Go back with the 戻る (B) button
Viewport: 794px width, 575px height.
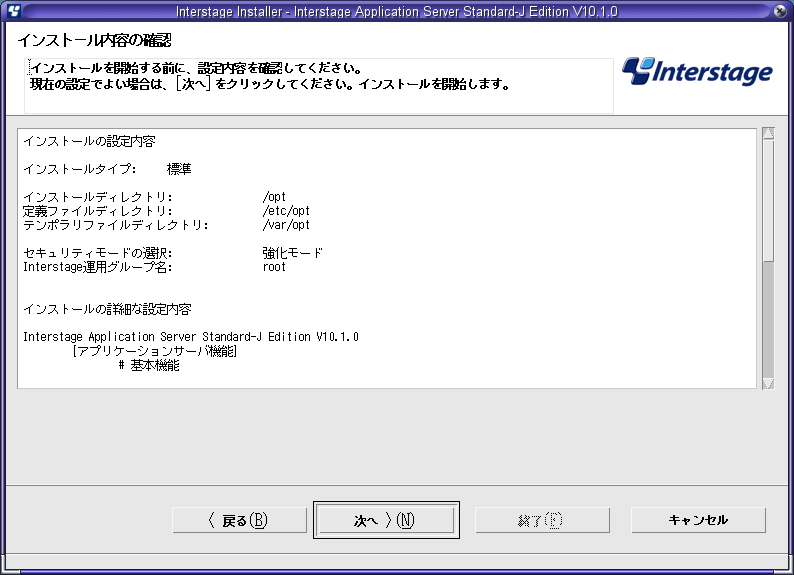click(240, 520)
